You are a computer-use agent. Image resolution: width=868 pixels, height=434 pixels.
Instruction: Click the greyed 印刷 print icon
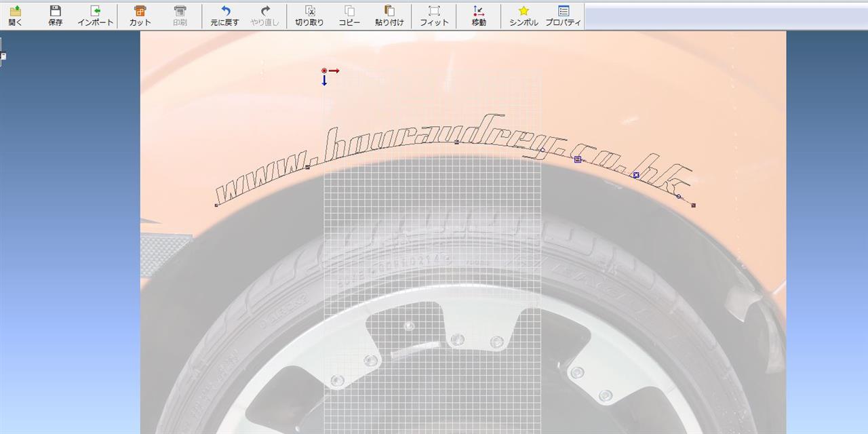(180, 16)
